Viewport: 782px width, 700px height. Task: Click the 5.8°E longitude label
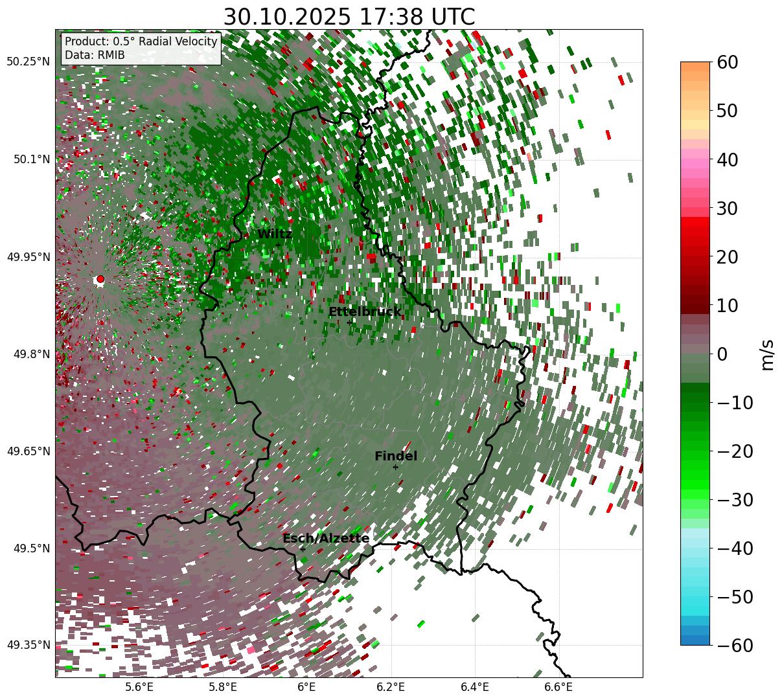224,687
